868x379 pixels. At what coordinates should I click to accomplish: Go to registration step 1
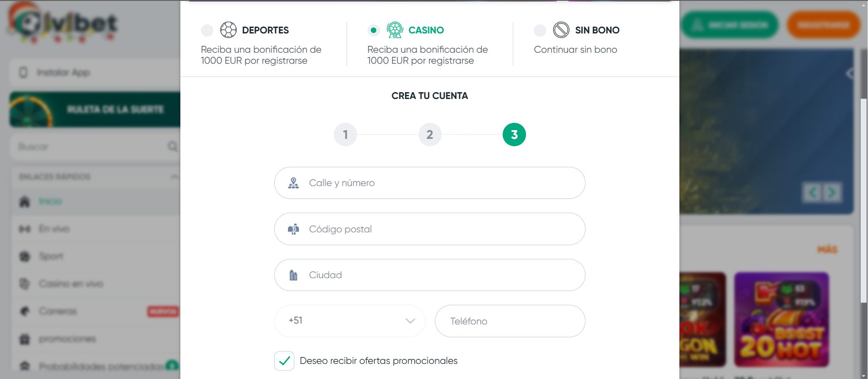pyautogui.click(x=345, y=135)
